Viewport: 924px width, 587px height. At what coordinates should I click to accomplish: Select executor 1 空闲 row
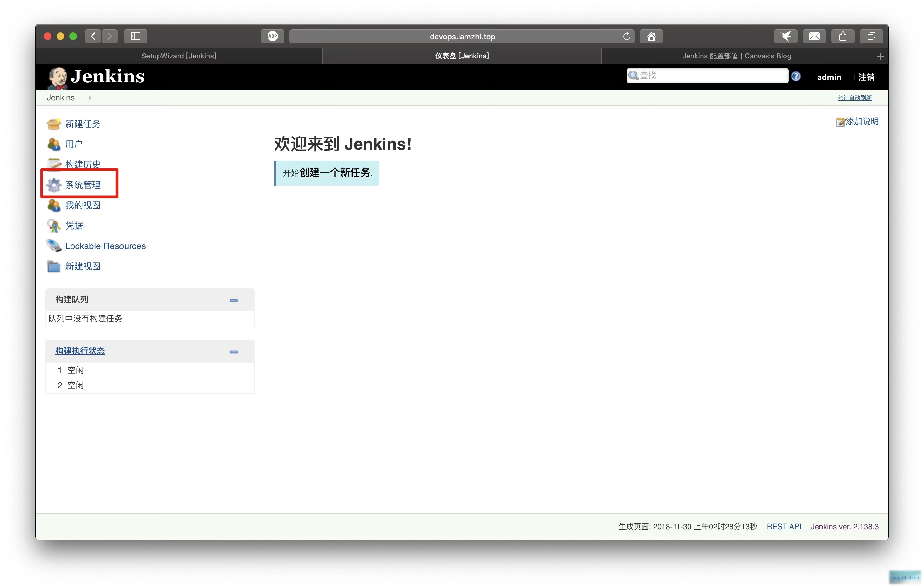tap(150, 370)
